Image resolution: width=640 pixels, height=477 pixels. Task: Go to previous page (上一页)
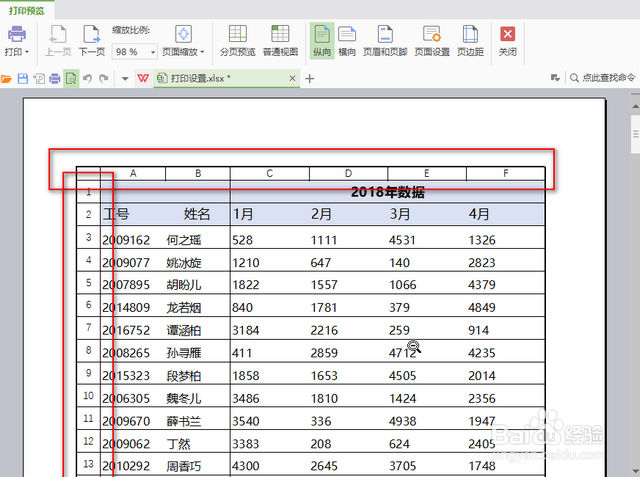58,40
